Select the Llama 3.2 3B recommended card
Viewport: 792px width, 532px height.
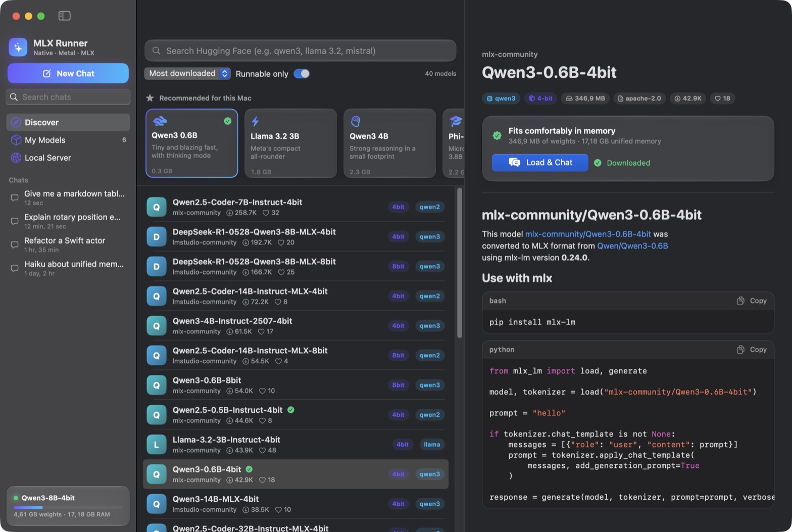click(x=291, y=143)
